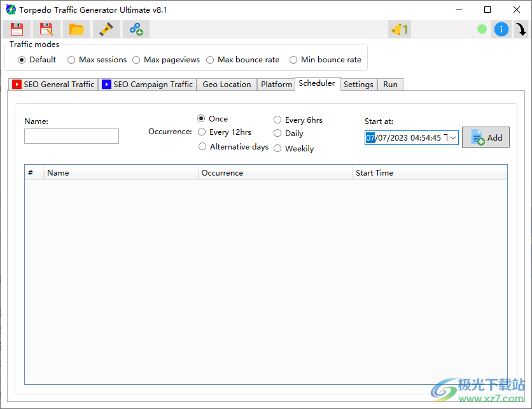The height and width of the screenshot is (409, 532).
Task: Click the # column header
Action: (34, 172)
